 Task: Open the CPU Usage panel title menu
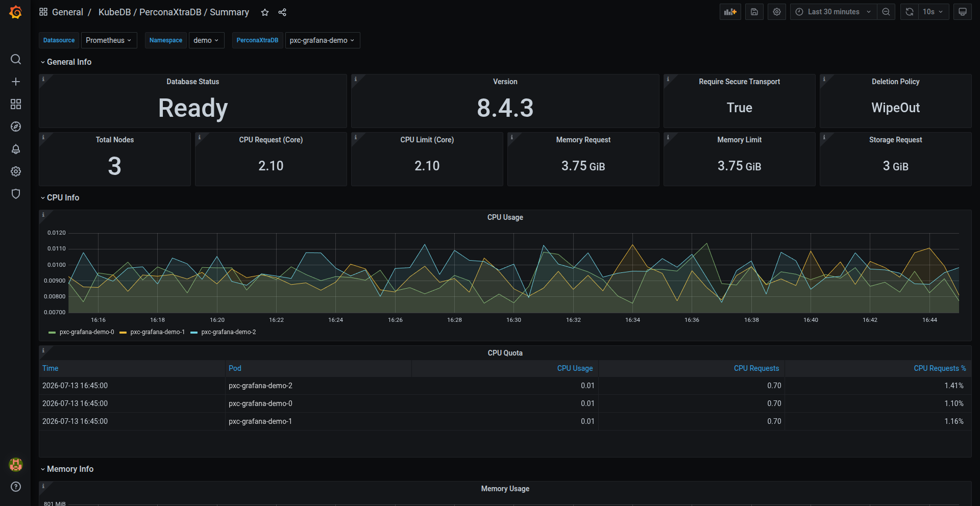coord(505,217)
